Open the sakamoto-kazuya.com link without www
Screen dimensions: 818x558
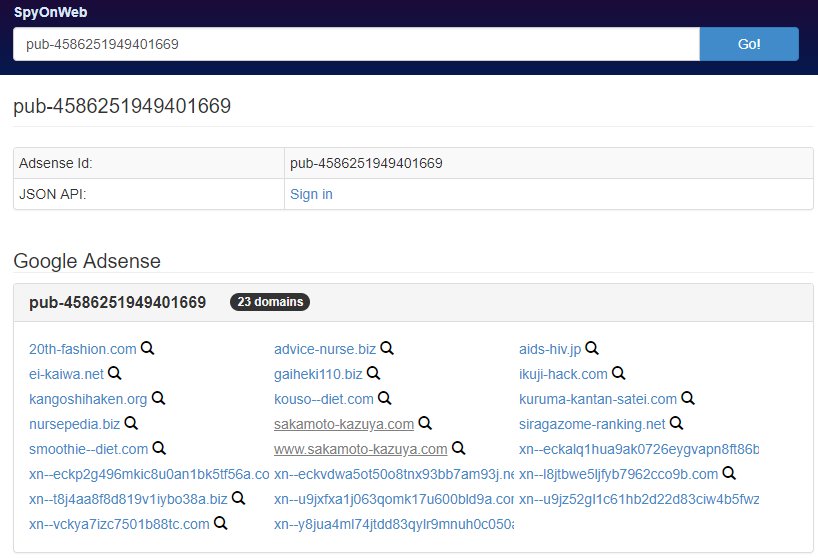pyautogui.click(x=344, y=424)
